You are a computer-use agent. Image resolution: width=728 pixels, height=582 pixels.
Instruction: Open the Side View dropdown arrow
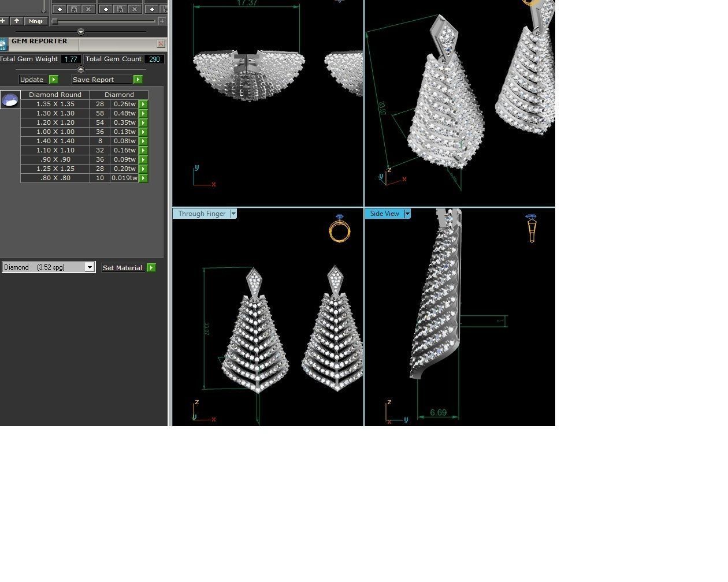click(407, 214)
